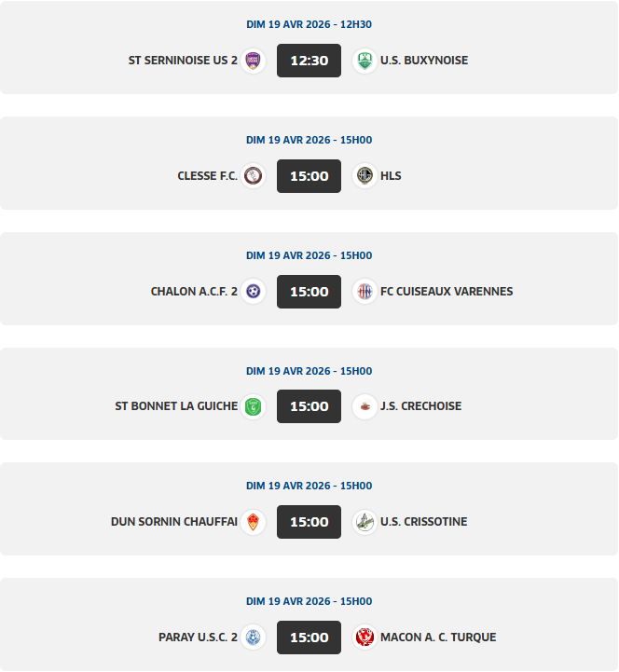Click the Dun Sornin Chauffai crest
Screen dimensions: 619x672
coord(253,522)
